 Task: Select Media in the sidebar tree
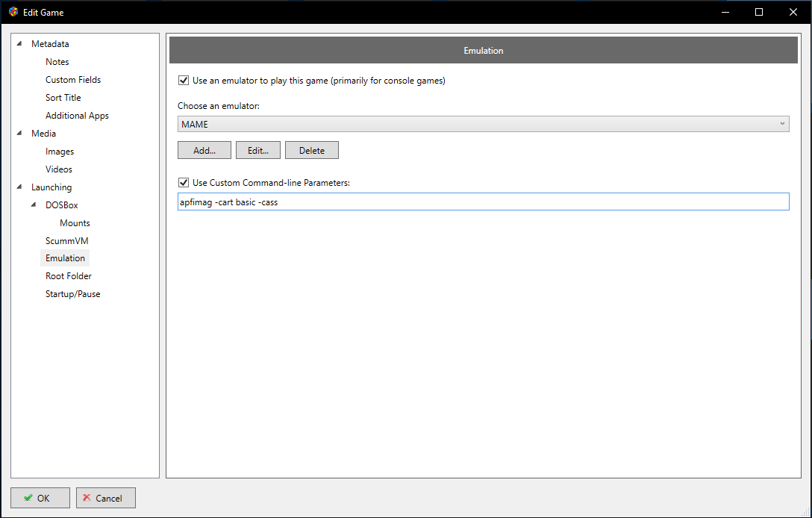[x=43, y=134]
